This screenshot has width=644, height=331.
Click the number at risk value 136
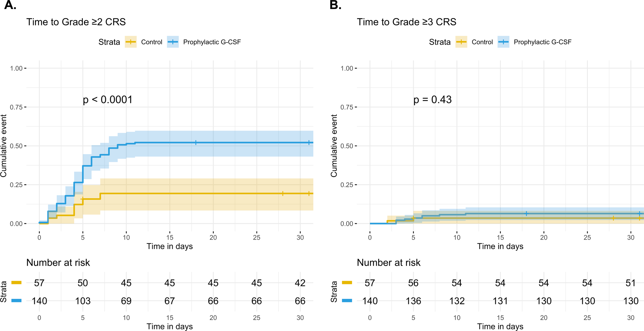(413, 301)
